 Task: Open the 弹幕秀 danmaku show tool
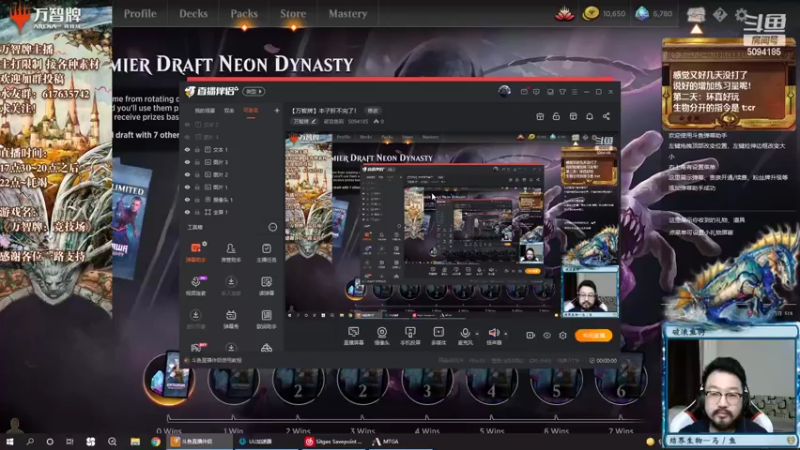(231, 319)
